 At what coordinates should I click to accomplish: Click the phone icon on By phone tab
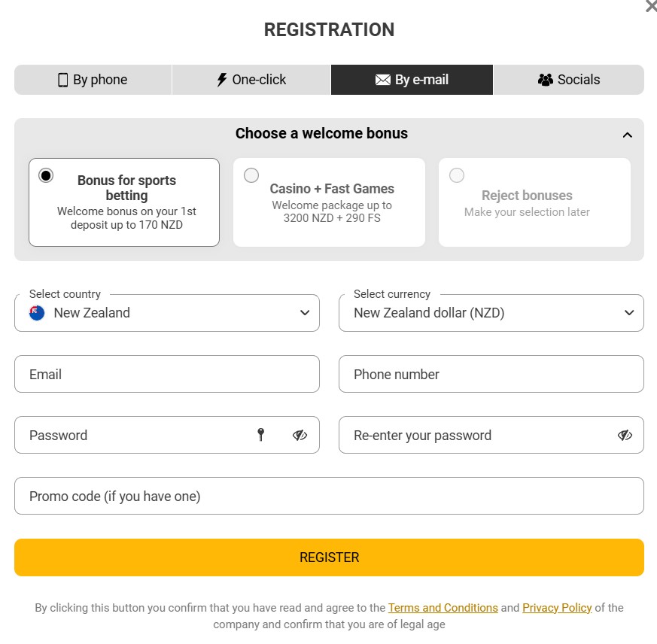[x=62, y=79]
